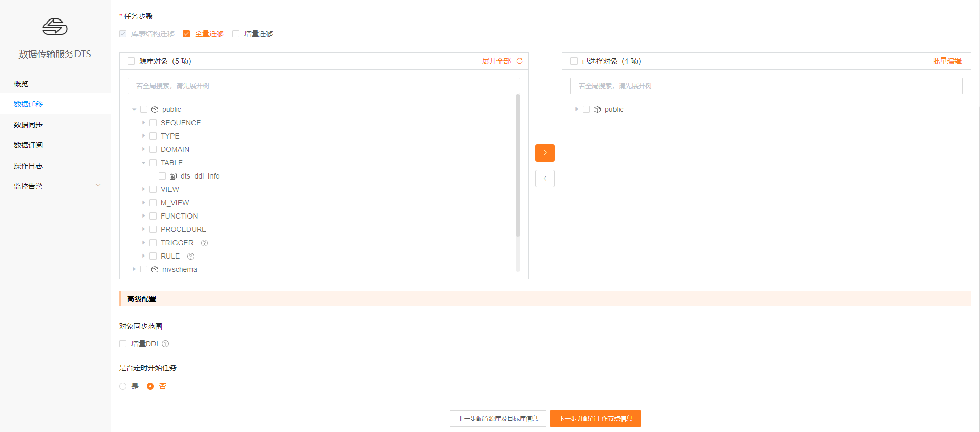Check the TYPE checkbox
This screenshot has height=432, width=980.
(x=153, y=136)
